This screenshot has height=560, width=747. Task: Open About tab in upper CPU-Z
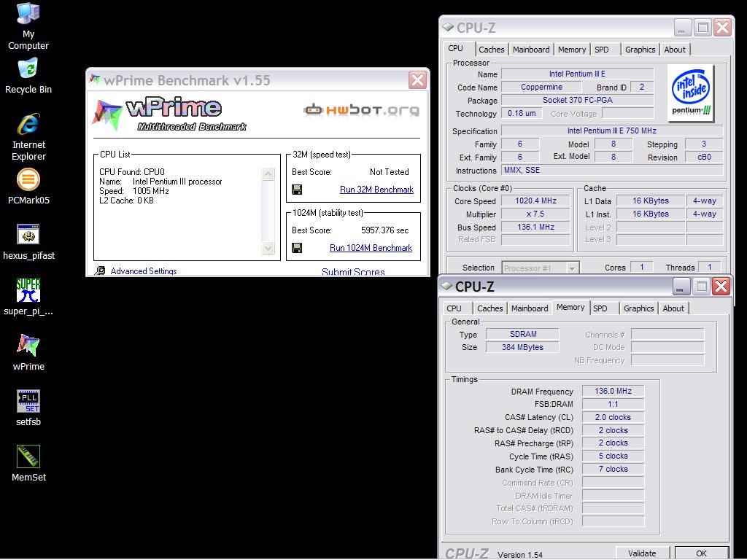pos(675,50)
